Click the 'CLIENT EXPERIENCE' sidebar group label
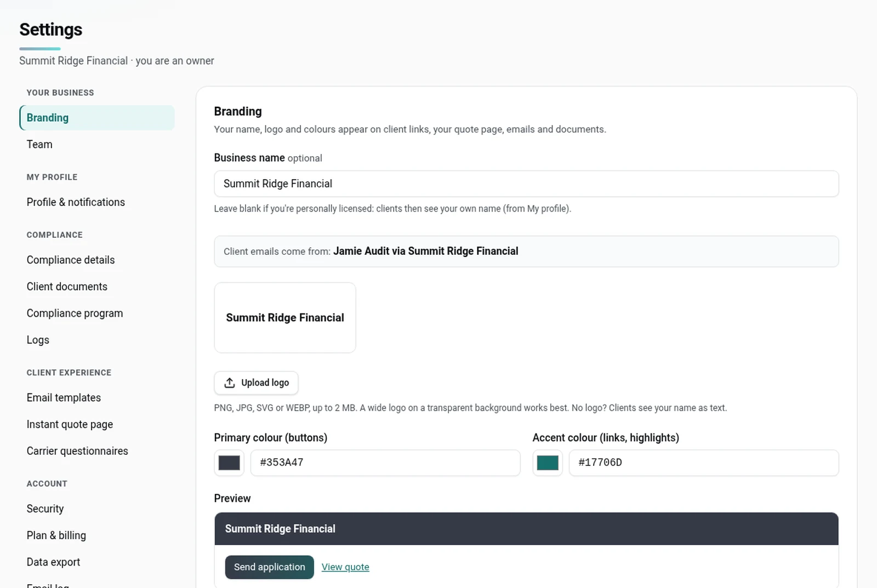 [x=69, y=373]
